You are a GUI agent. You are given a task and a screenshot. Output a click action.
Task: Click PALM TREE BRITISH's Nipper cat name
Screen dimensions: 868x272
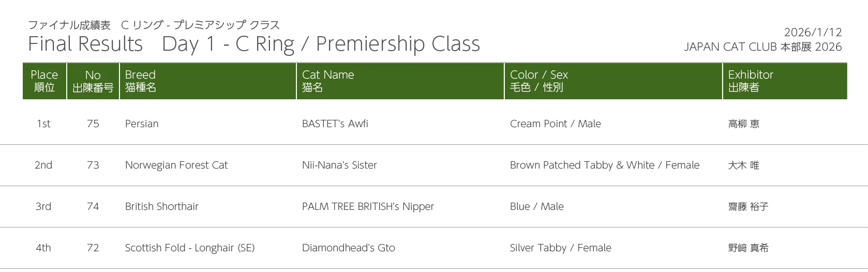(368, 206)
